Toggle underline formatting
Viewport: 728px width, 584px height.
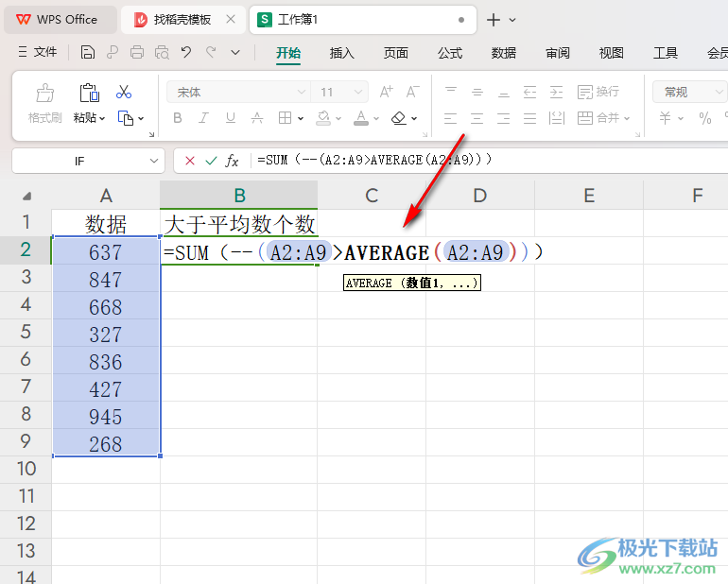(x=231, y=118)
